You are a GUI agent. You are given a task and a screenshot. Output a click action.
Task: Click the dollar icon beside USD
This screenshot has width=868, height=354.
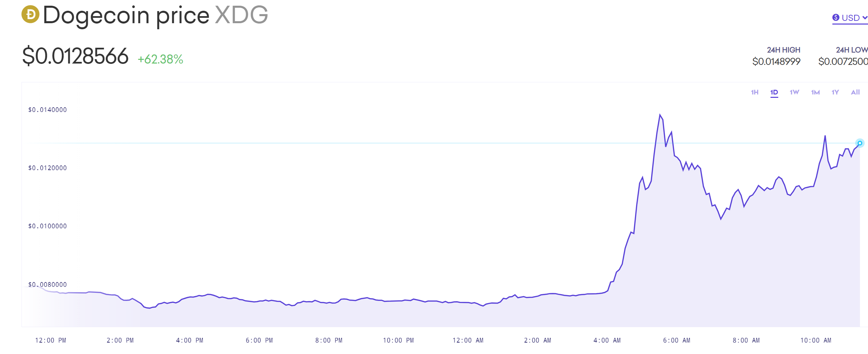pyautogui.click(x=835, y=17)
